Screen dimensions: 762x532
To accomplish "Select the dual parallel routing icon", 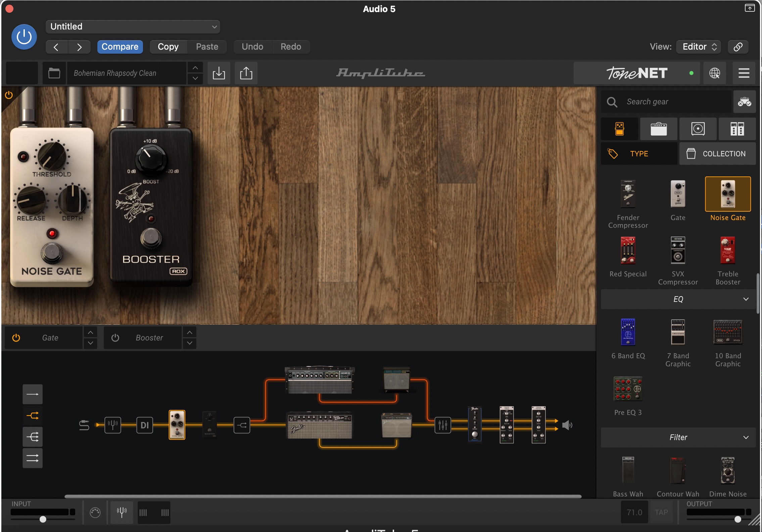I will [33, 458].
